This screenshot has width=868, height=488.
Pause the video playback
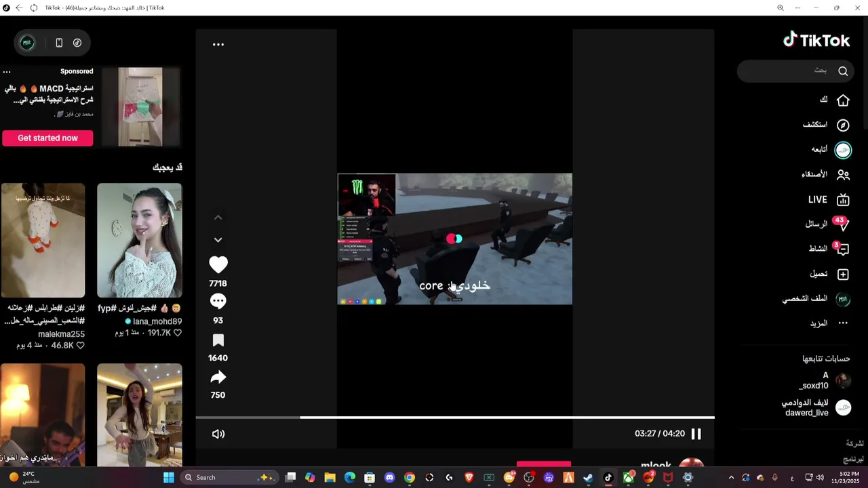[x=696, y=434]
